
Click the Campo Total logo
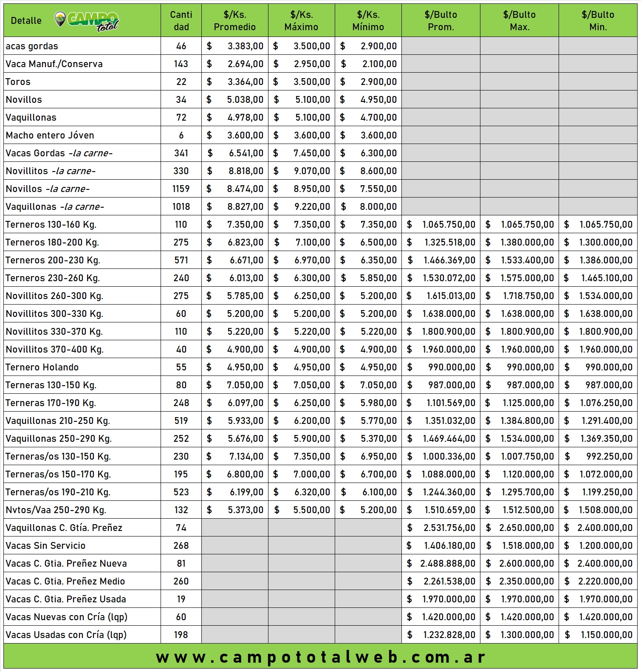[87, 21]
